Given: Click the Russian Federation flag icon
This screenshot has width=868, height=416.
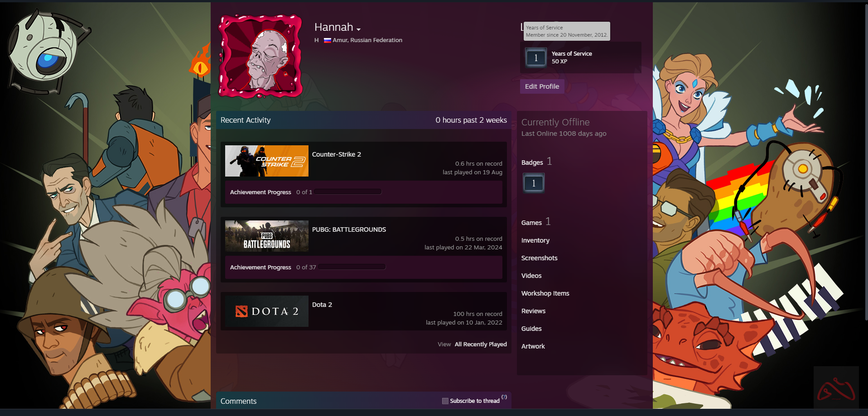Looking at the screenshot, I should pyautogui.click(x=328, y=40).
